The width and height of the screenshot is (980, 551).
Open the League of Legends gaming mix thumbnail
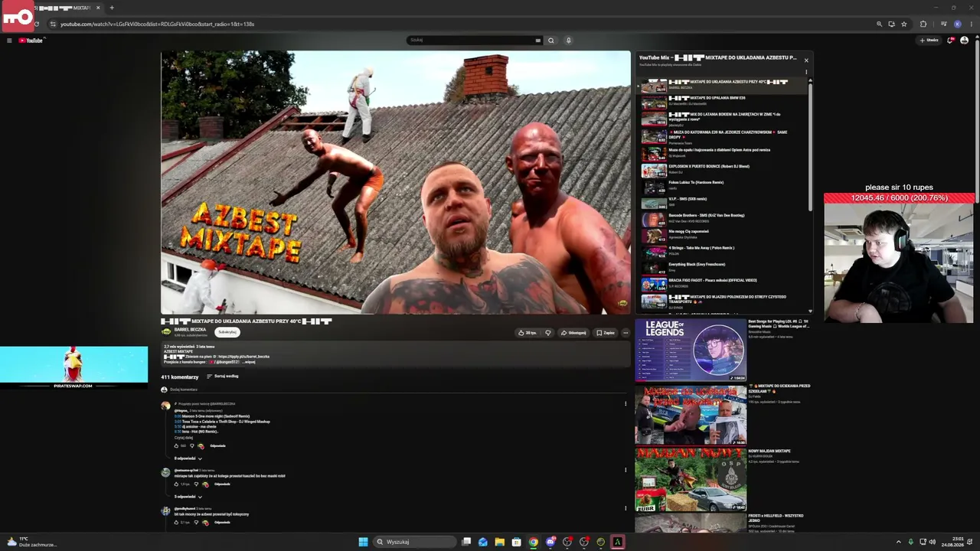(x=690, y=350)
